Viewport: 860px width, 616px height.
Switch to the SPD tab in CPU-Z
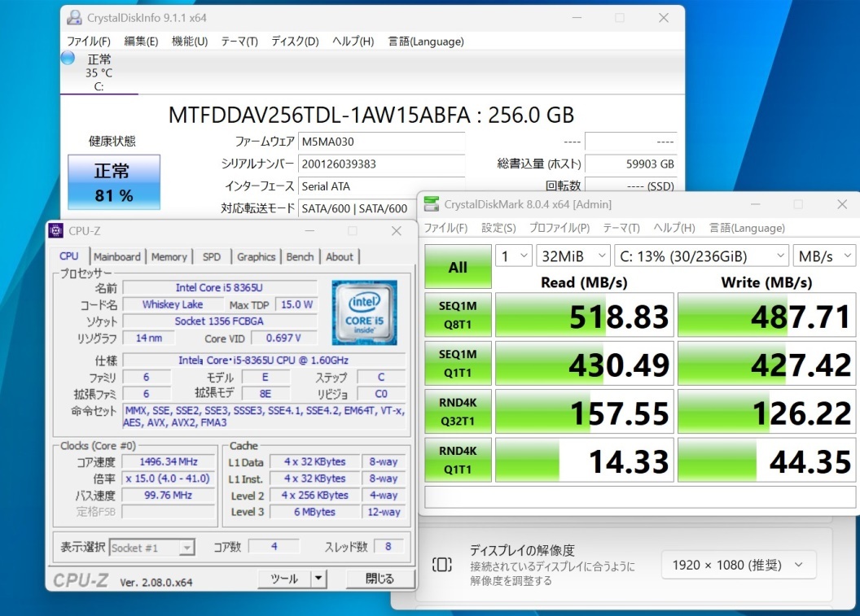[211, 256]
